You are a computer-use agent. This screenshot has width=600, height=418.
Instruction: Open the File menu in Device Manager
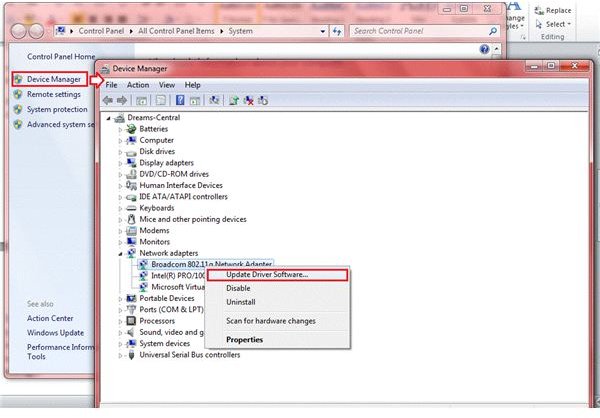(111, 85)
